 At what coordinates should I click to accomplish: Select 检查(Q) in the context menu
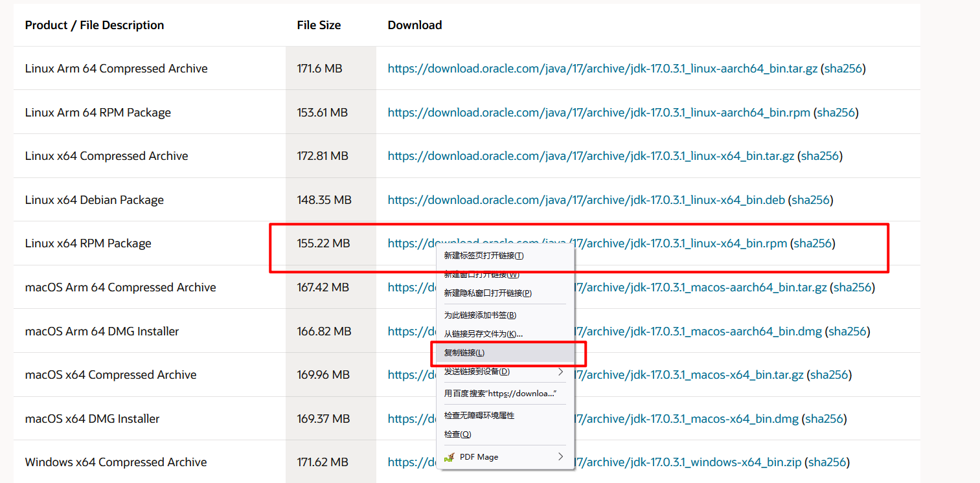pyautogui.click(x=457, y=434)
